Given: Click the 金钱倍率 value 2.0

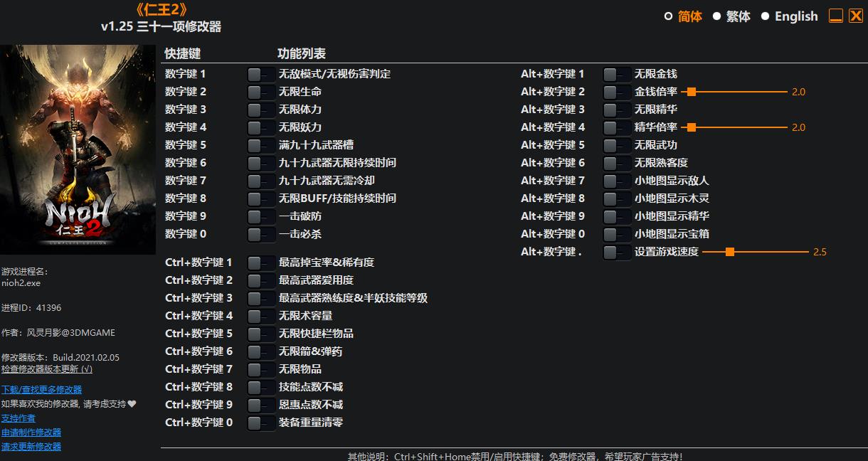Looking at the screenshot, I should pyautogui.click(x=798, y=92).
